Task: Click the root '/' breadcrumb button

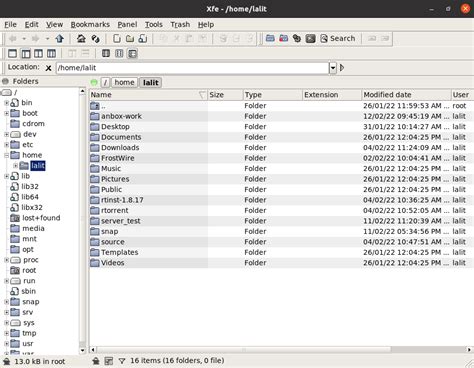Action: tap(105, 82)
